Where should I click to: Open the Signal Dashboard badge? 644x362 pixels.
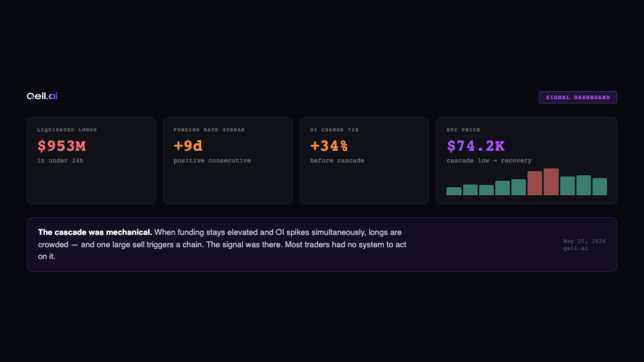pyautogui.click(x=578, y=97)
